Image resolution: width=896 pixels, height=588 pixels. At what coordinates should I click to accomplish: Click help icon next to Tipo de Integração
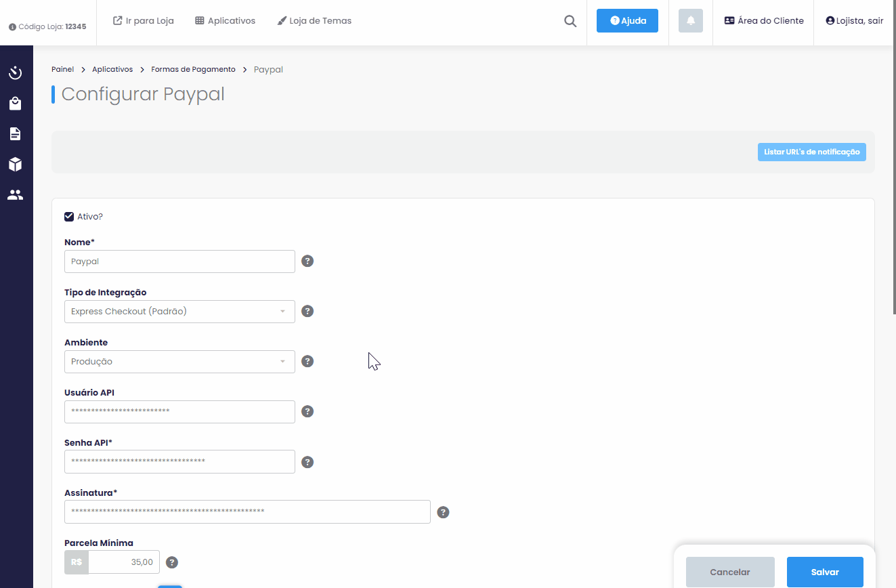(x=307, y=311)
